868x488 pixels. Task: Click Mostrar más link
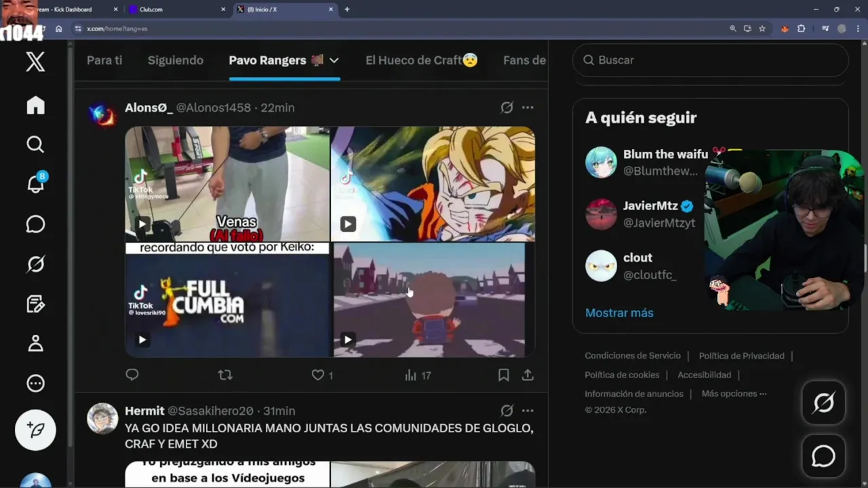click(619, 312)
